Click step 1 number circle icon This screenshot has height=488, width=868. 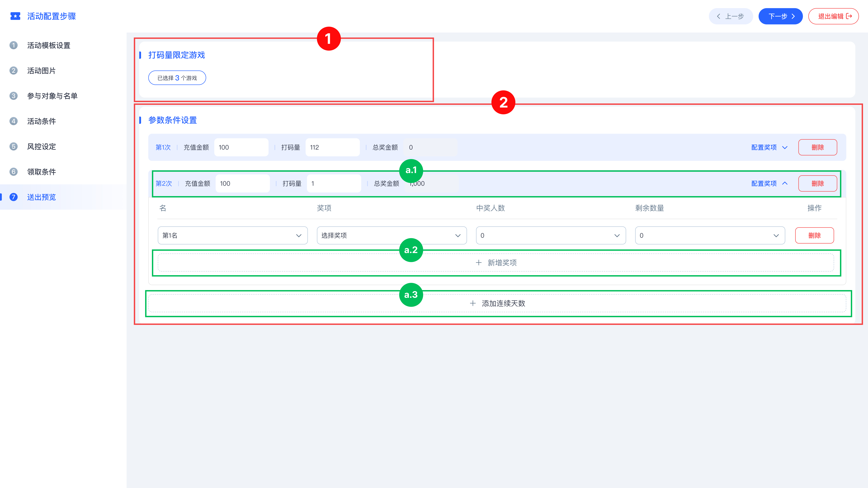pos(13,45)
